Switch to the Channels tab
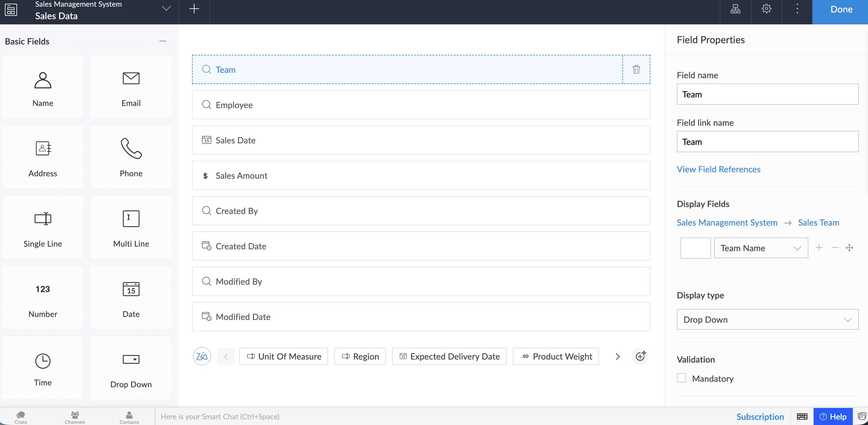 (75, 417)
